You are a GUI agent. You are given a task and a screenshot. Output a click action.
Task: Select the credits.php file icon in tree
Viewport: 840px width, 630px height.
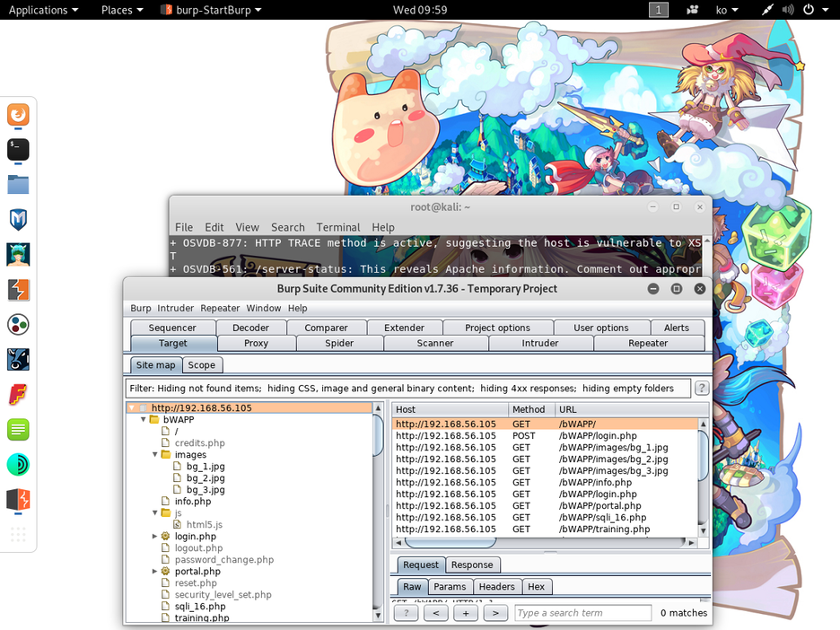pos(165,442)
